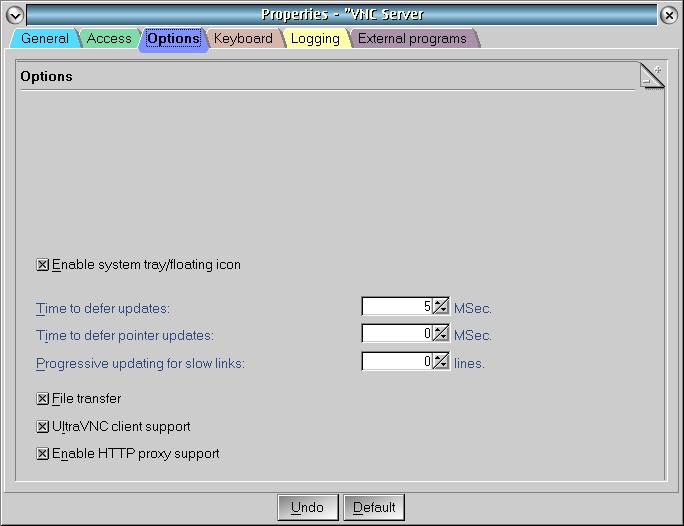684x526 pixels.
Task: Switch to the Access tab
Action: click(x=109, y=38)
